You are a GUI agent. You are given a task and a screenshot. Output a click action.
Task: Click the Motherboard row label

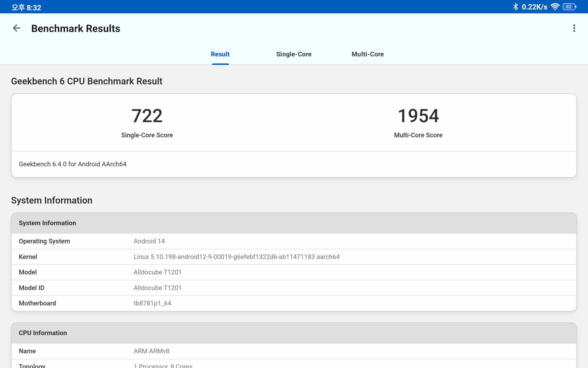click(37, 303)
